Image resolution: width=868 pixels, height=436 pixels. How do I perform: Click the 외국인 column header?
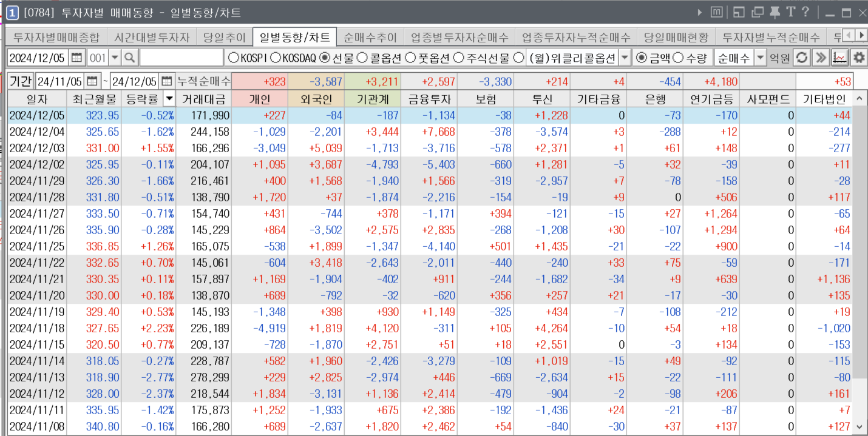316,99
